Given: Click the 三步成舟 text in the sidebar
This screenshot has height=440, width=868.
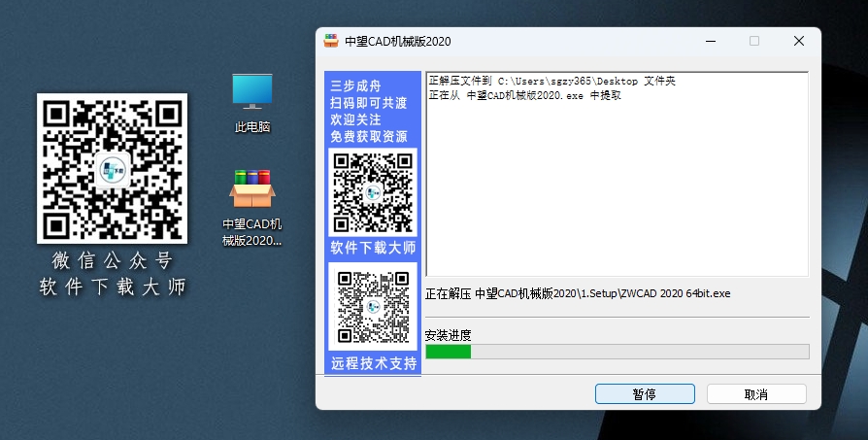Looking at the screenshot, I should point(356,85).
